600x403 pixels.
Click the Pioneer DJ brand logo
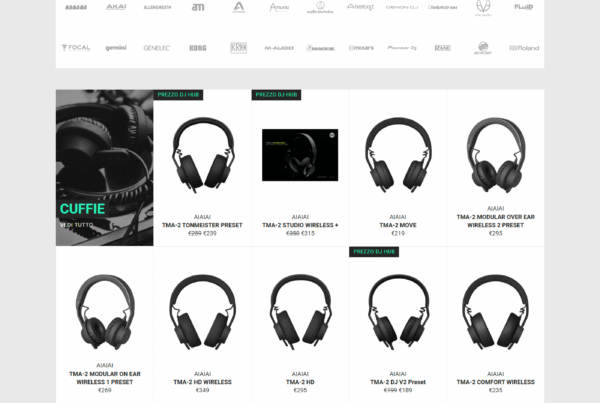[x=401, y=47]
